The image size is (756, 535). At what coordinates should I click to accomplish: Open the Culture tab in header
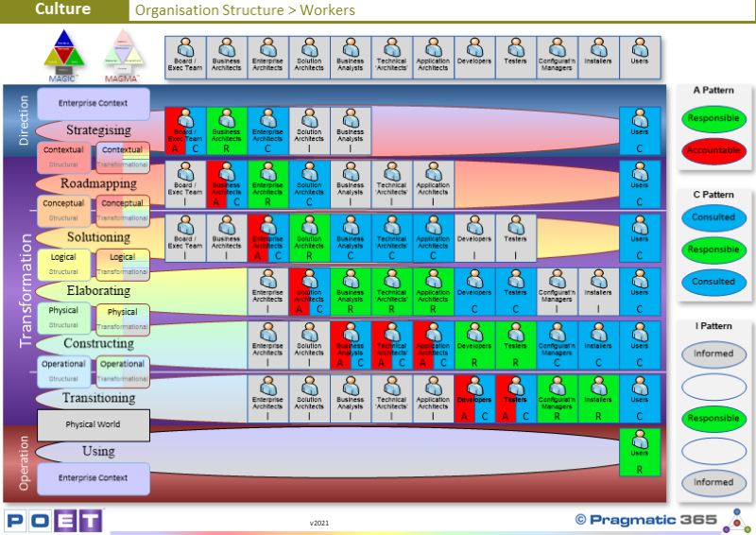click(x=63, y=10)
